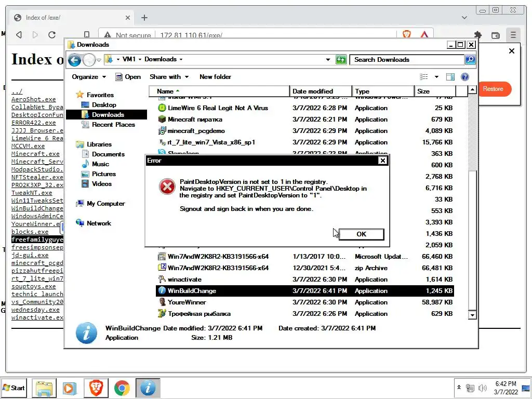Go back in the Downloads explorer window
The image size is (532, 399).
click(74, 60)
